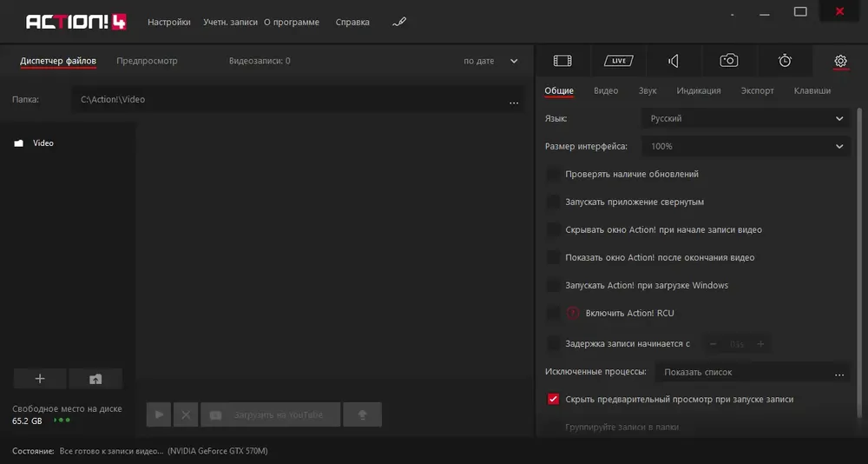Select the Клавиши settings tab
868x464 pixels.
tap(812, 91)
